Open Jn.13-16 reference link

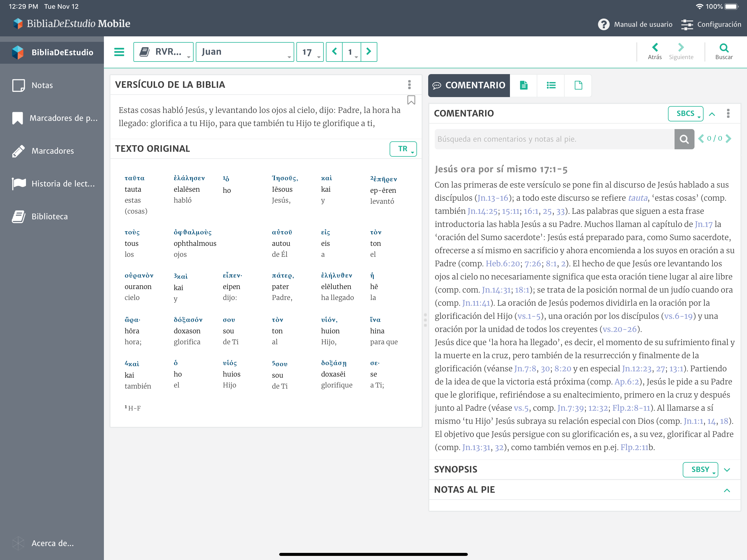(x=493, y=198)
